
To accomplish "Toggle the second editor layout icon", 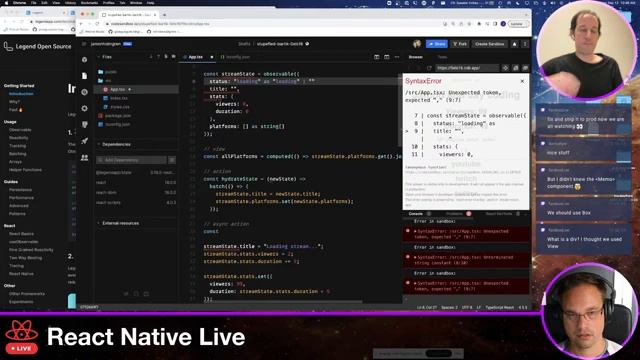I will coord(387,57).
